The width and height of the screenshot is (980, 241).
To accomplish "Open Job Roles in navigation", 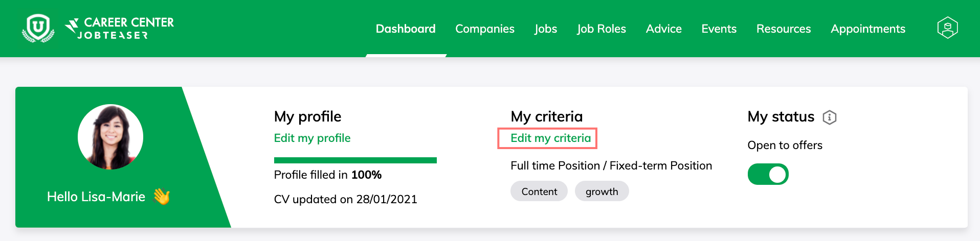I will pyautogui.click(x=602, y=29).
